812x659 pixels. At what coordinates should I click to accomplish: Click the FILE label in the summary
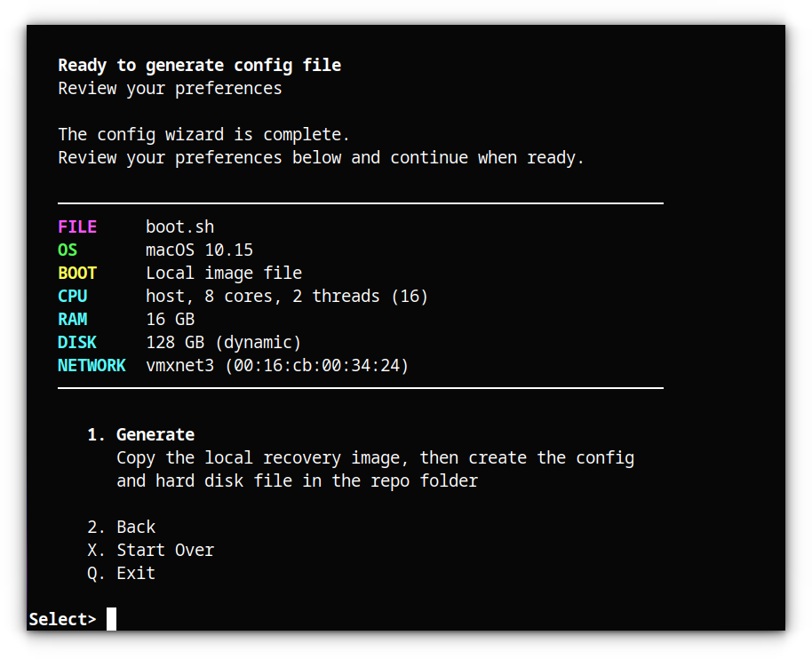tap(76, 226)
